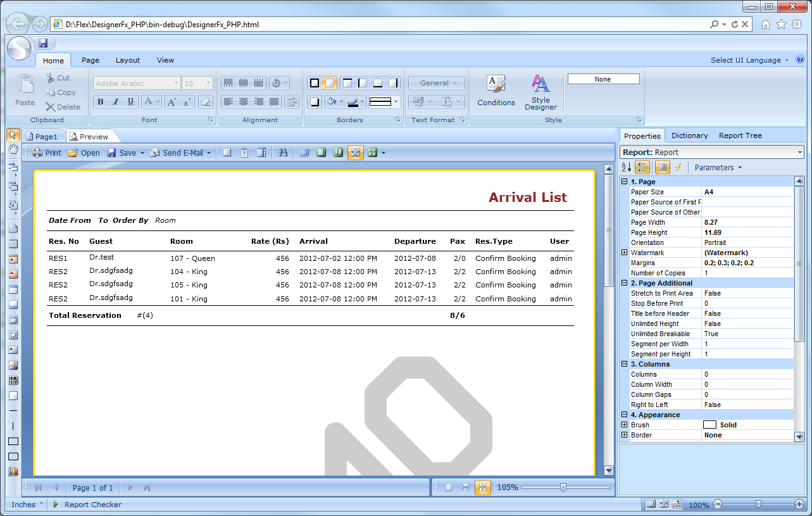Click the eraser Clear Formatting icon
Image resolution: width=812 pixels, height=516 pixels.
click(x=205, y=101)
